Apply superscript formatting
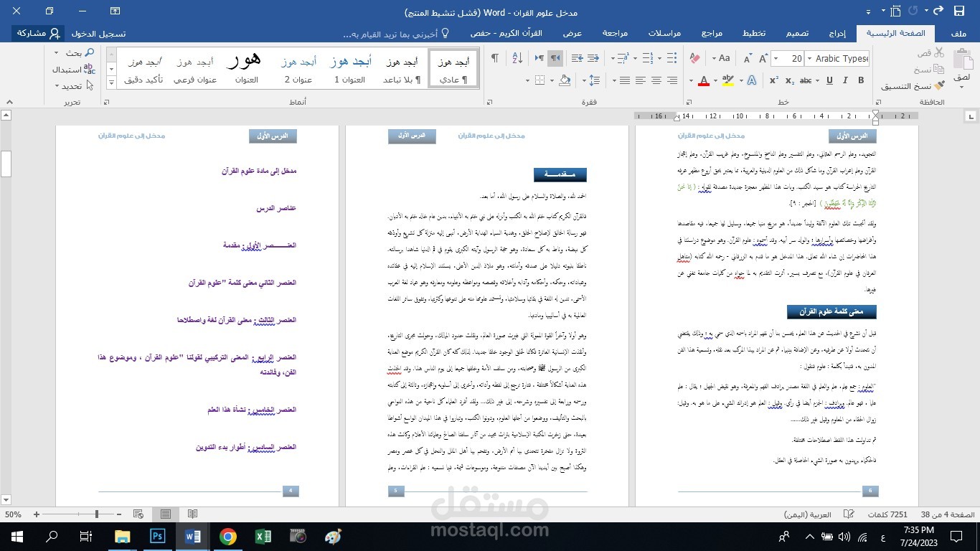The width and height of the screenshot is (980, 551). (774, 80)
